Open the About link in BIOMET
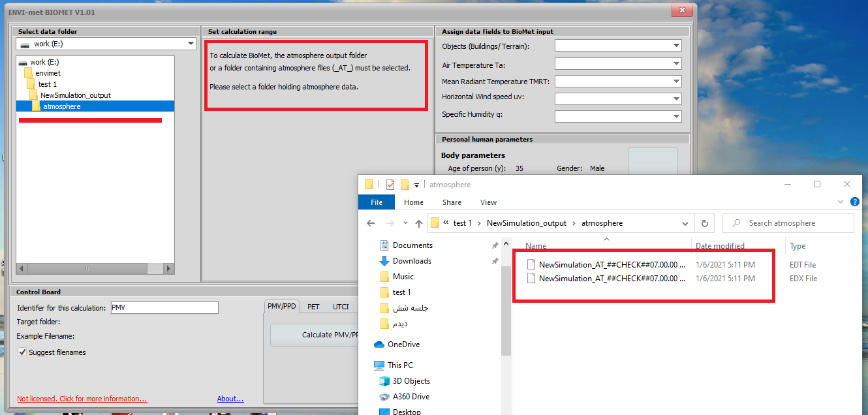The width and height of the screenshot is (868, 415). (x=230, y=399)
